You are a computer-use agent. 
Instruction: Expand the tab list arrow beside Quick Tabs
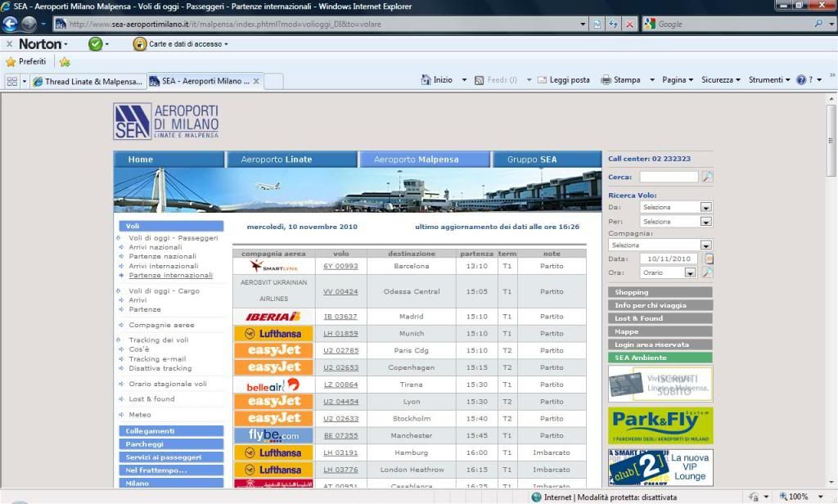pos(24,81)
